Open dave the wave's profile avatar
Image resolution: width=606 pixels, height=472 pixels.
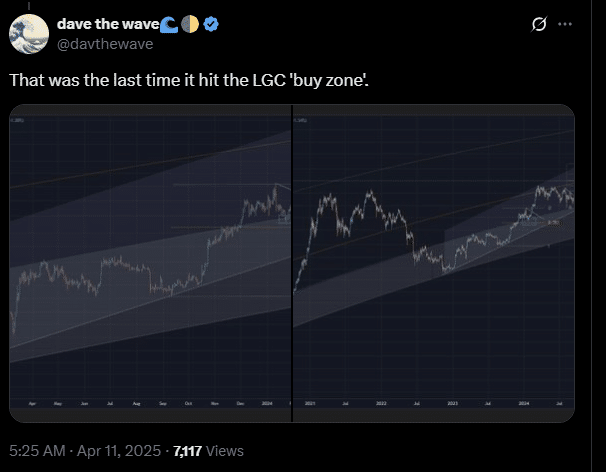pos(29,34)
